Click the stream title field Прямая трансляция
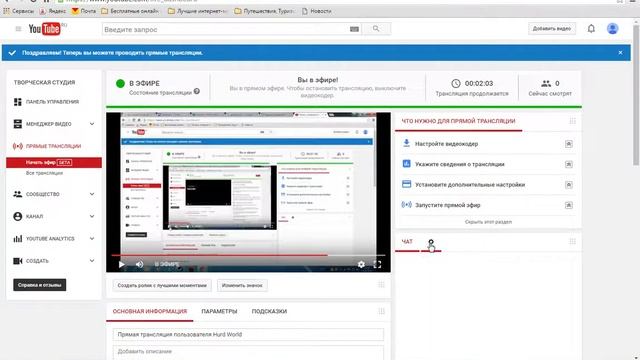The width and height of the screenshot is (640, 360). coord(248,334)
